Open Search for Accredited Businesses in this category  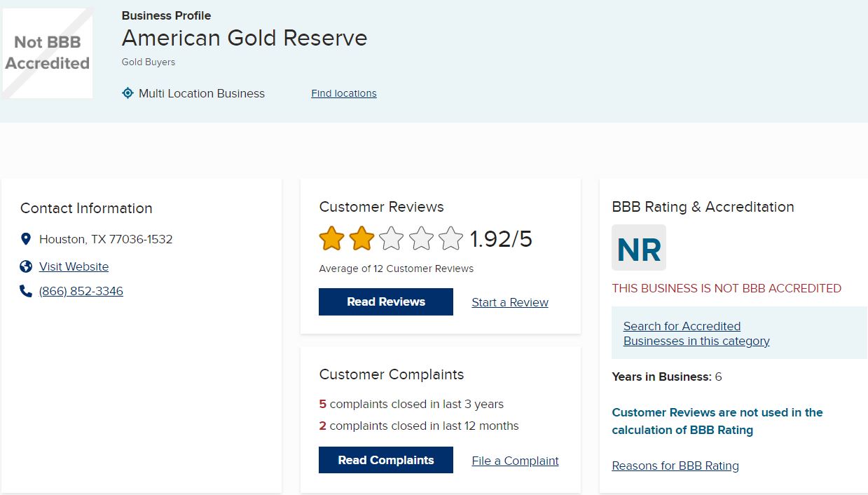pyautogui.click(x=696, y=334)
